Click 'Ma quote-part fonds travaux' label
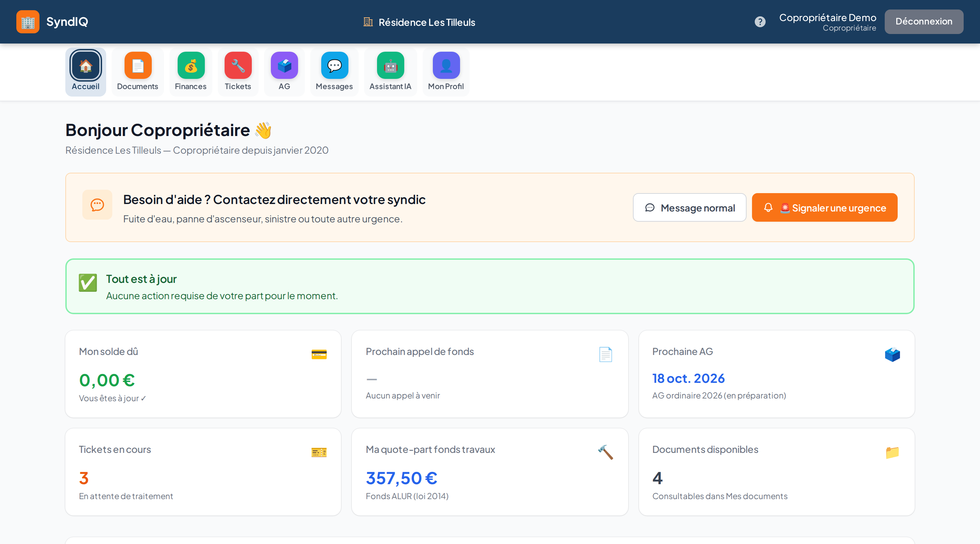Image resolution: width=980 pixels, height=544 pixels. click(430, 450)
